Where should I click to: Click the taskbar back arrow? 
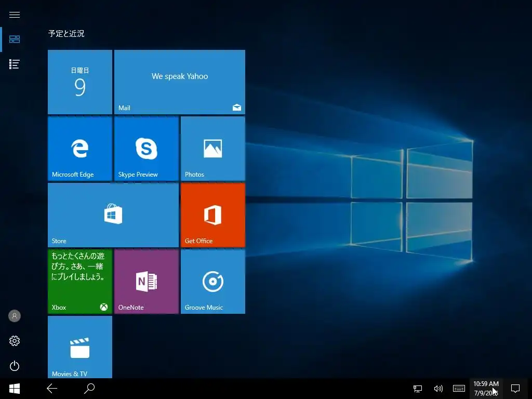pyautogui.click(x=52, y=389)
